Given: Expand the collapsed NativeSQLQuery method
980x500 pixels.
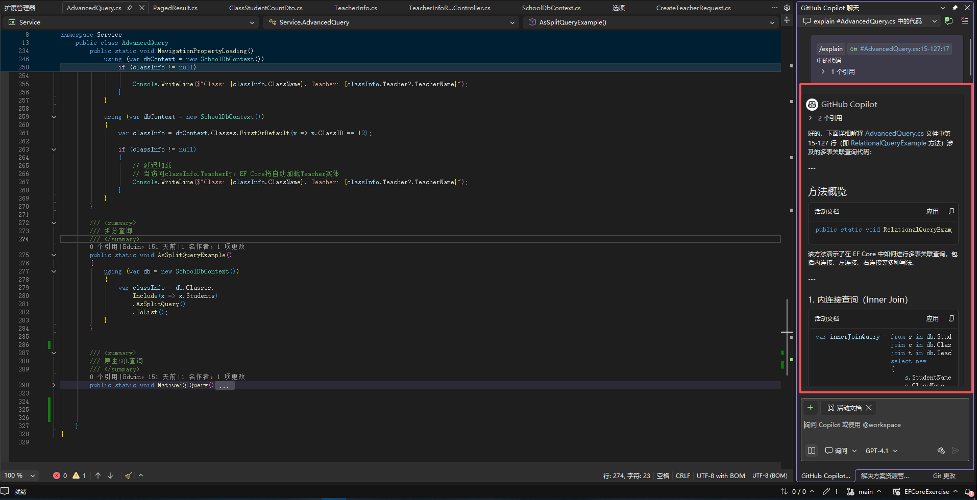Looking at the screenshot, I should click(x=54, y=385).
